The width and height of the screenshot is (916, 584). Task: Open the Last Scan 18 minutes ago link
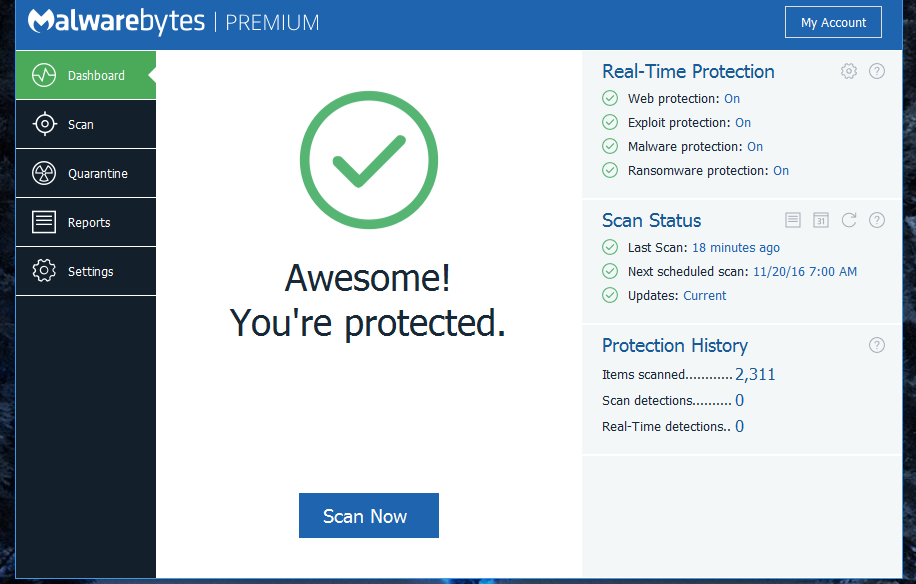[736, 248]
